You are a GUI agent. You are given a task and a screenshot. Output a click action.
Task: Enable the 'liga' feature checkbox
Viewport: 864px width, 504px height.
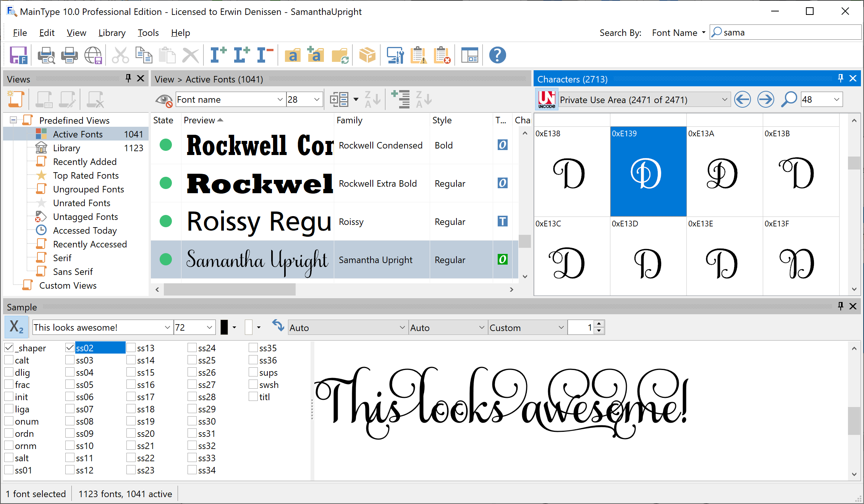[8, 409]
